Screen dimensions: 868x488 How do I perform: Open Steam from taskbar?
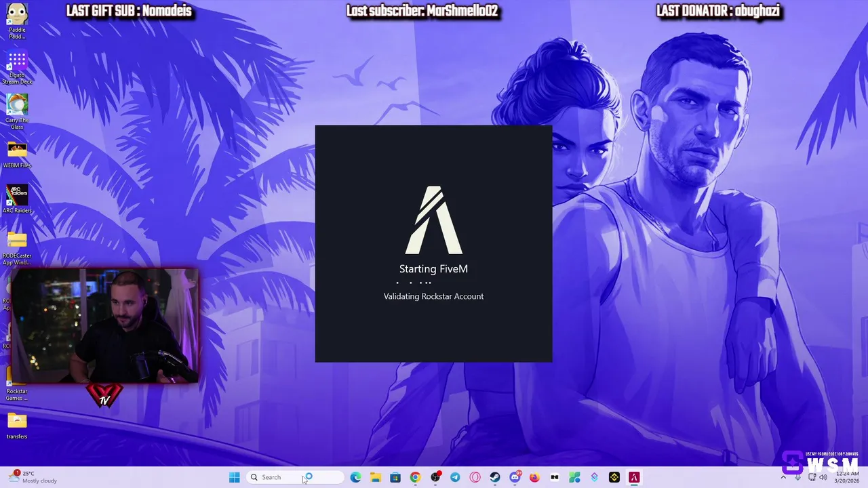click(495, 477)
